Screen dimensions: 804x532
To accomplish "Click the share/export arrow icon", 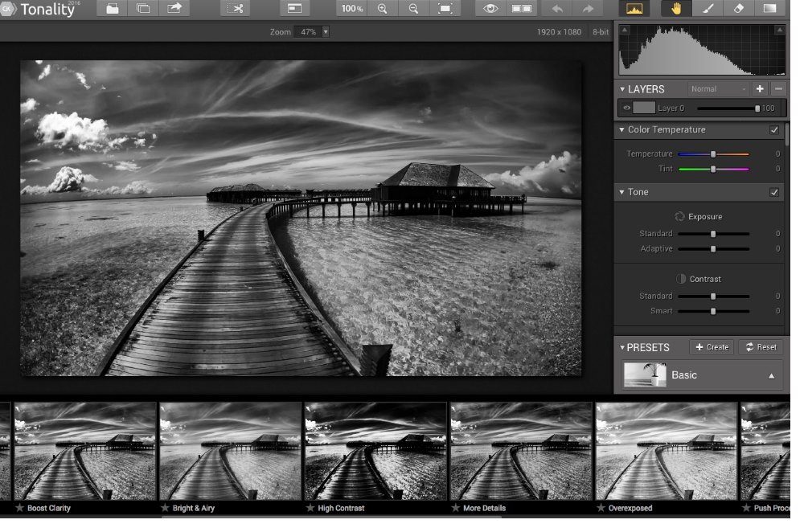I will click(174, 9).
